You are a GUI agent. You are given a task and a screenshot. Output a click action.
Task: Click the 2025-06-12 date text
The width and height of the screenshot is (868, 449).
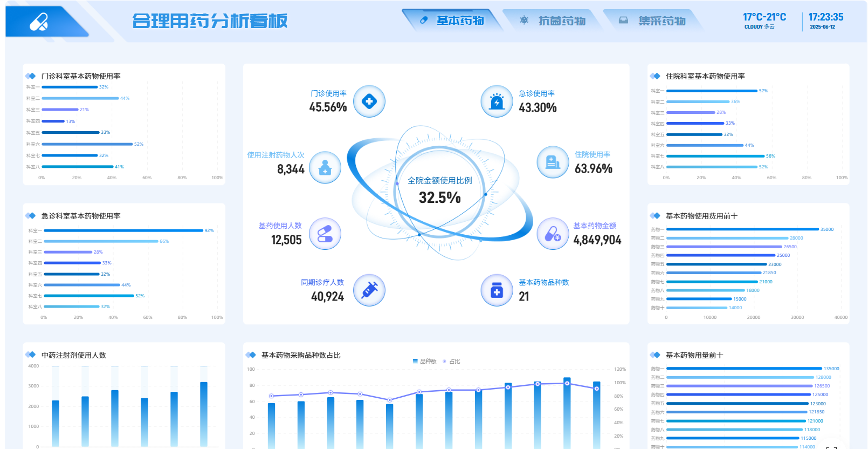[x=822, y=27]
